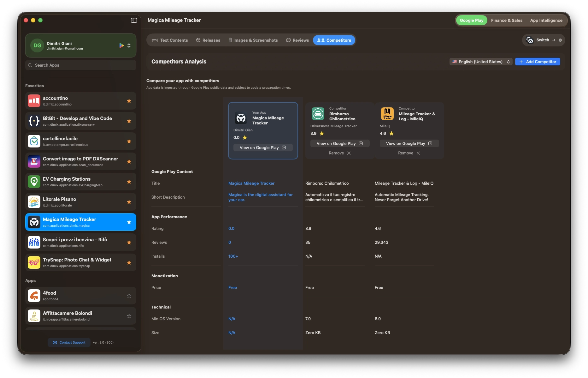Open the Finance & Sales section
Screen dimensions: 588x378
pos(507,21)
